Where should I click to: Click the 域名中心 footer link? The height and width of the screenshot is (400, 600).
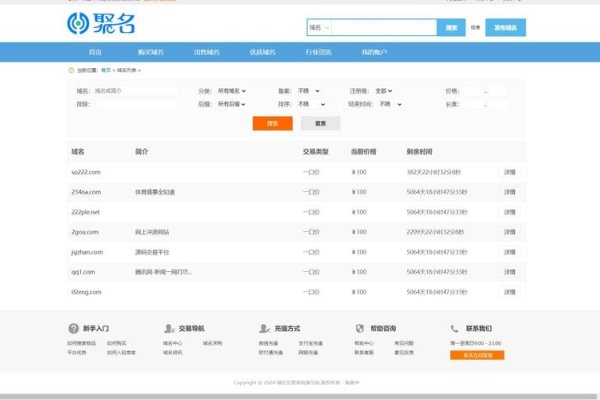pos(173,343)
